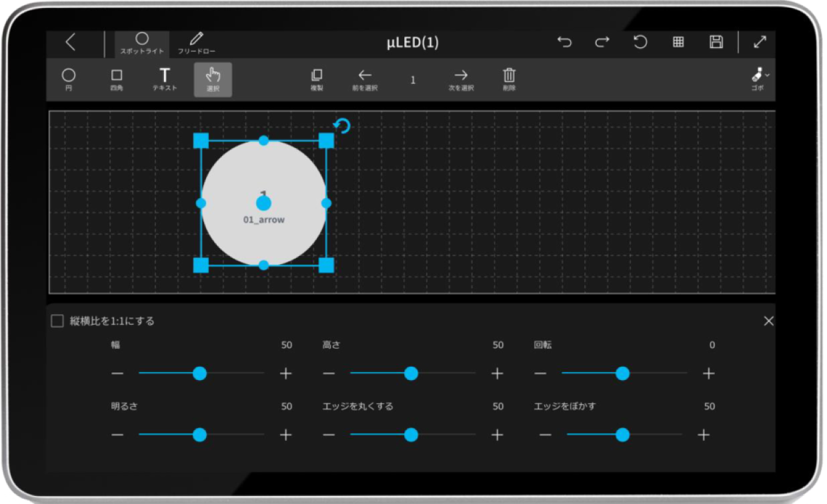Decrease 回転 with minus button
The image size is (827, 504).
click(x=540, y=373)
